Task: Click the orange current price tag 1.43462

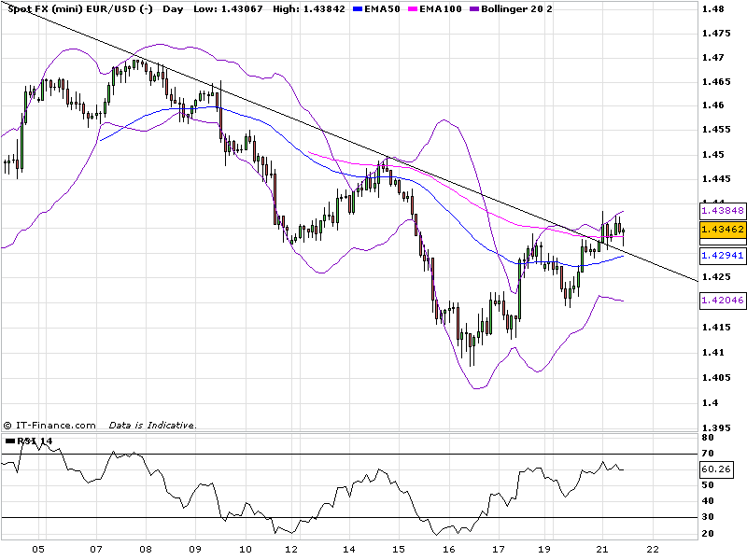Action: (x=723, y=230)
